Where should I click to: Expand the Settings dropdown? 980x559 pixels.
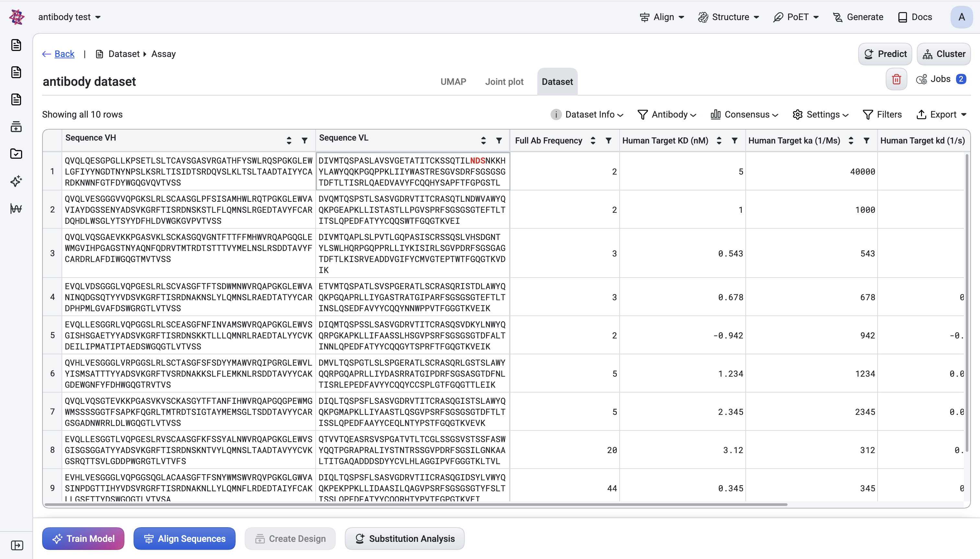click(x=821, y=114)
